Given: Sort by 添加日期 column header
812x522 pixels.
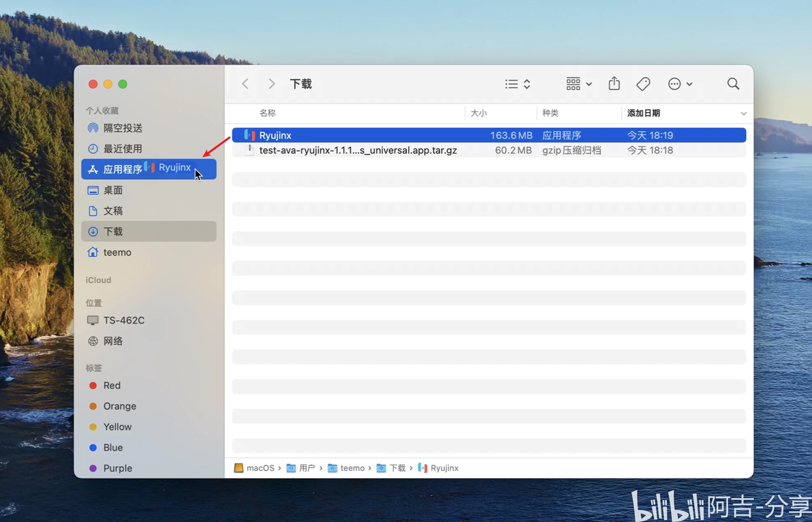Looking at the screenshot, I should pyautogui.click(x=643, y=113).
